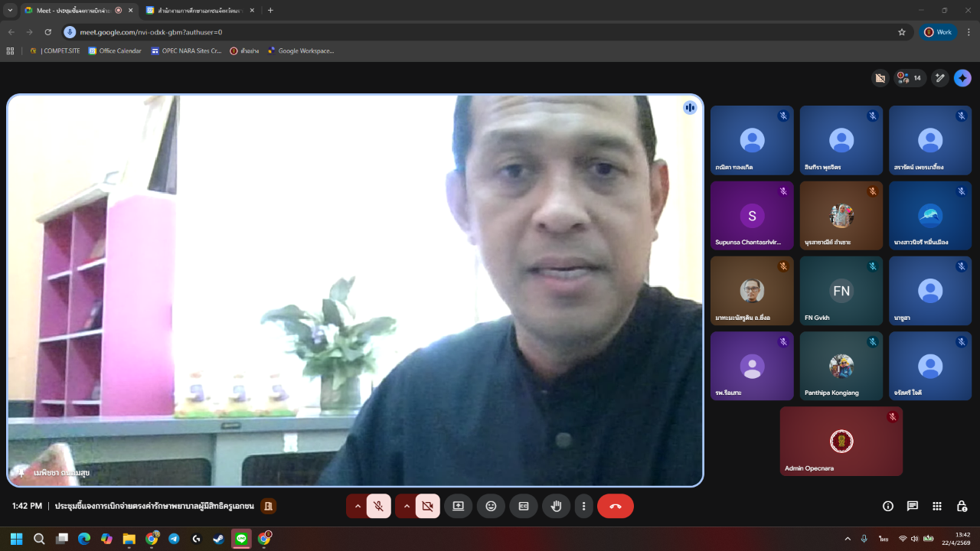Click the Gemini sparkle button

[x=962, y=78]
